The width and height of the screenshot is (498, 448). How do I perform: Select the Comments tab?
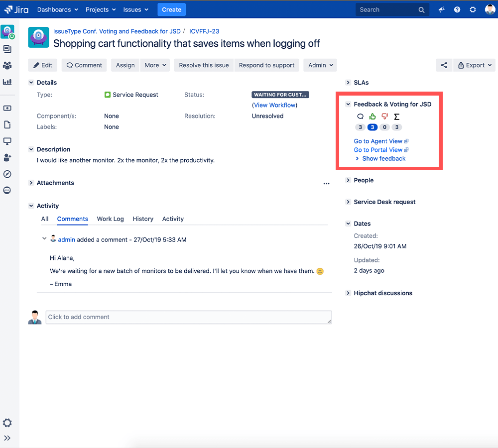tap(72, 219)
